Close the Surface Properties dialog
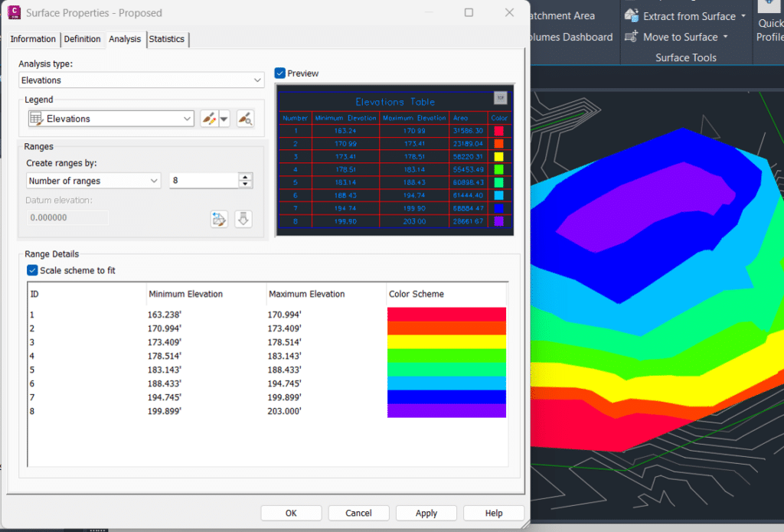Screen dimensions: 784x532 coord(509,12)
